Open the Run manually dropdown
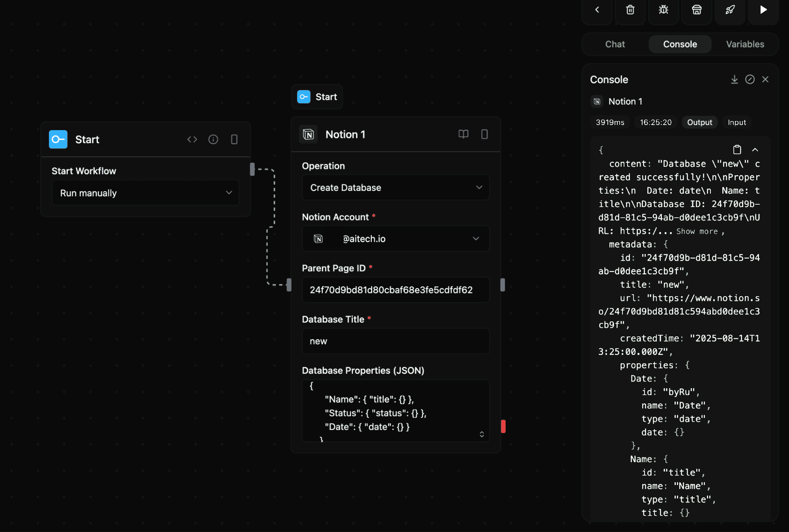789x532 pixels. 145,193
